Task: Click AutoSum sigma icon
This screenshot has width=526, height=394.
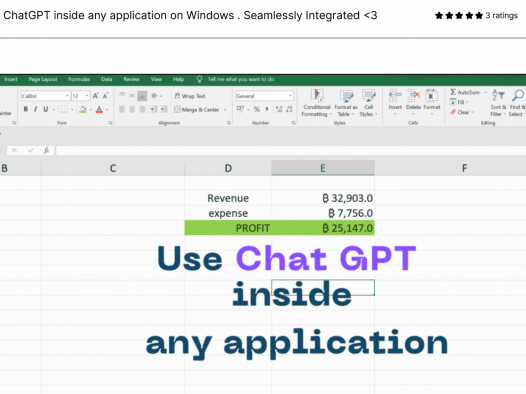Action: pos(453,92)
